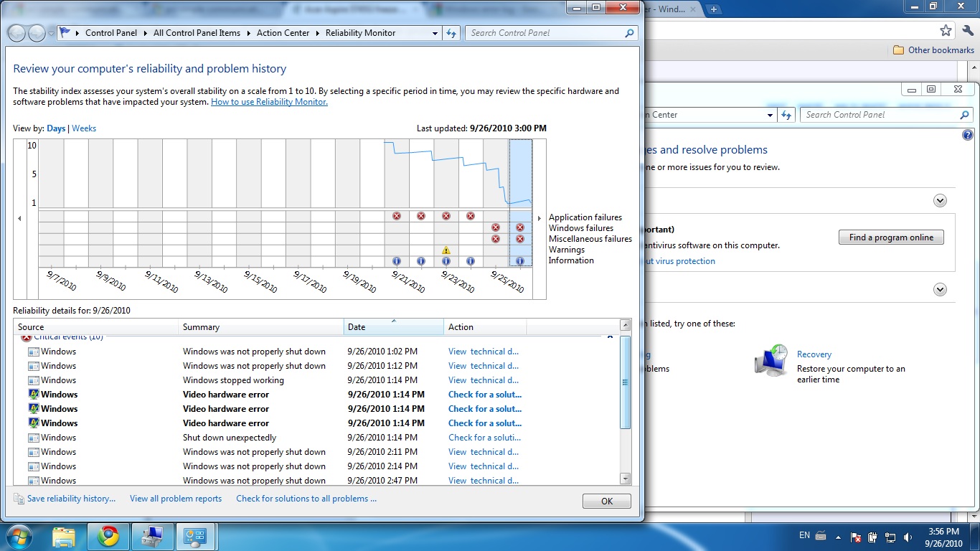Click the magnifier icon in Reliability Monitor search box
980x551 pixels.
(x=629, y=33)
